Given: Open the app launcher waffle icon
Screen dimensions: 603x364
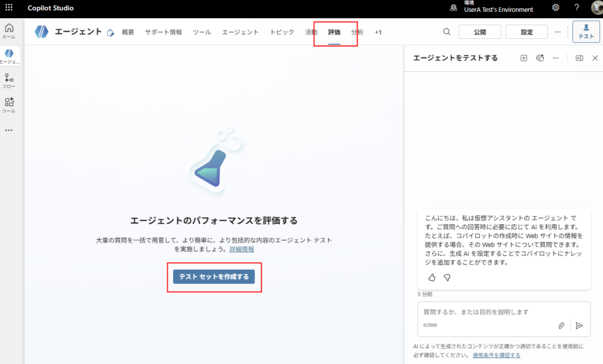Looking at the screenshot, I should click(9, 8).
